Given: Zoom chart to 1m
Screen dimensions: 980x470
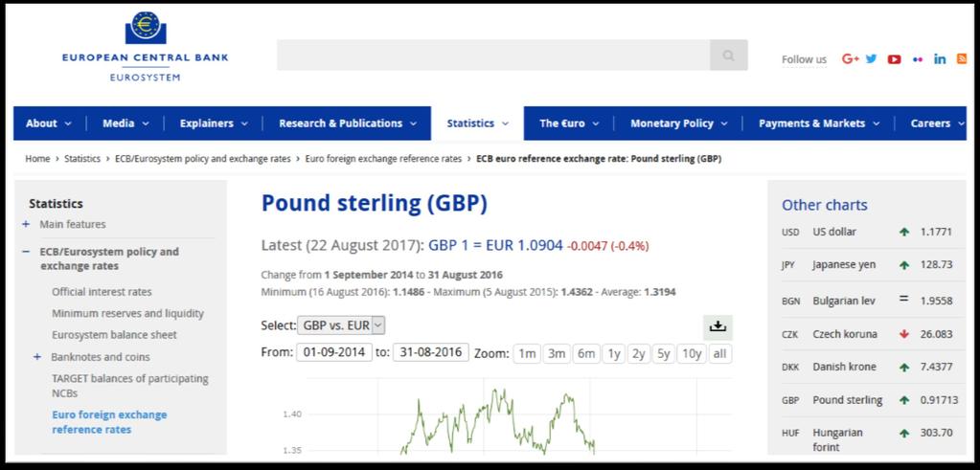Looking at the screenshot, I should (527, 354).
